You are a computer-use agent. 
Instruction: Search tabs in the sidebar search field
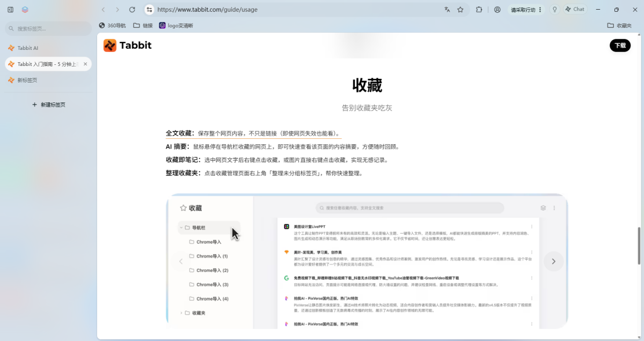tap(48, 28)
